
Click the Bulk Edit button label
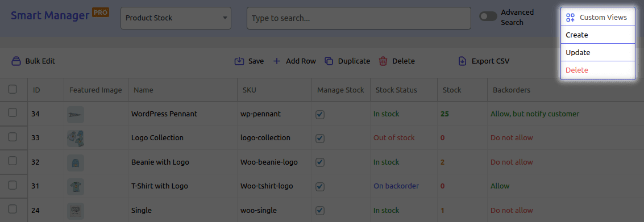point(40,61)
